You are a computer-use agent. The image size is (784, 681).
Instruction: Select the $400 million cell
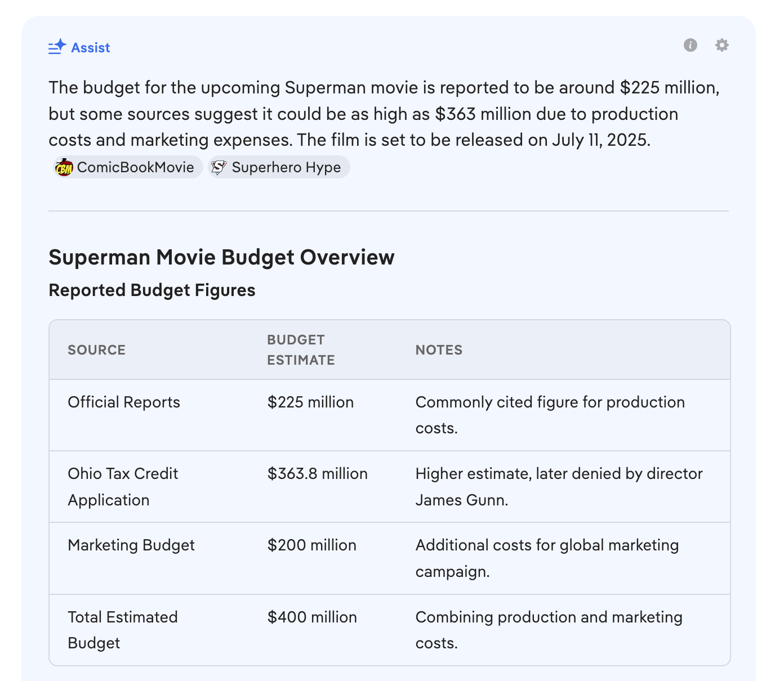coord(312,617)
